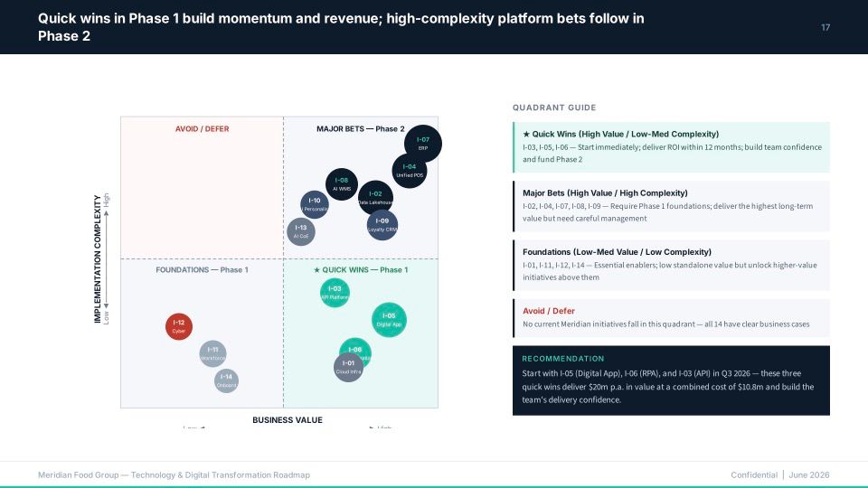Viewport: 868px width, 488px height.
Task: Click the Foundations guide card
Action: coord(671,265)
